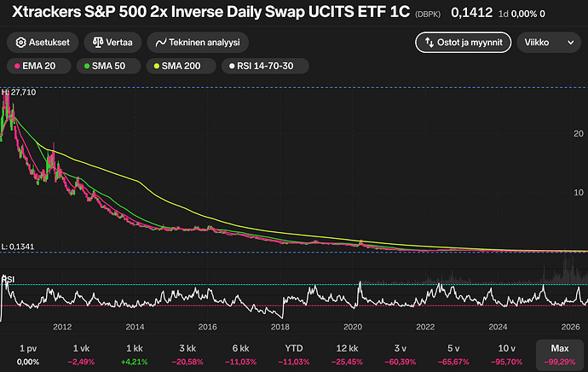Image resolution: width=588 pixels, height=372 pixels.
Task: Toggle the SMA 200 indicator chip
Action: coord(181,66)
